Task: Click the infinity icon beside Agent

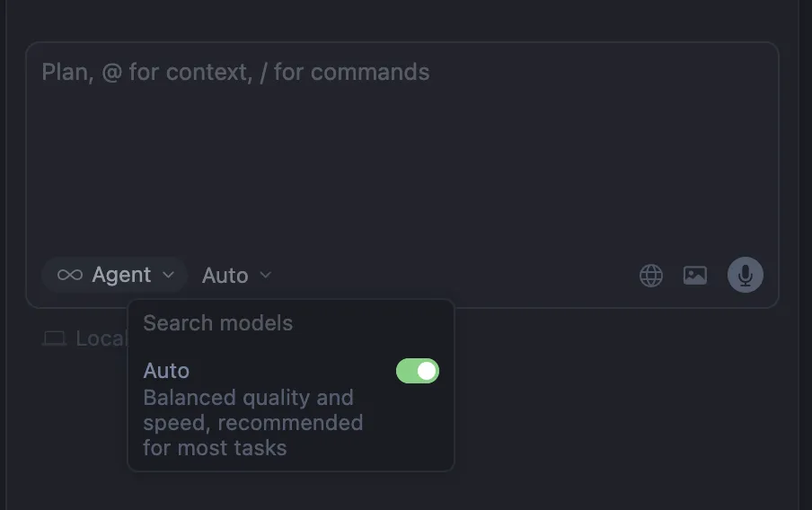Action: coord(70,275)
